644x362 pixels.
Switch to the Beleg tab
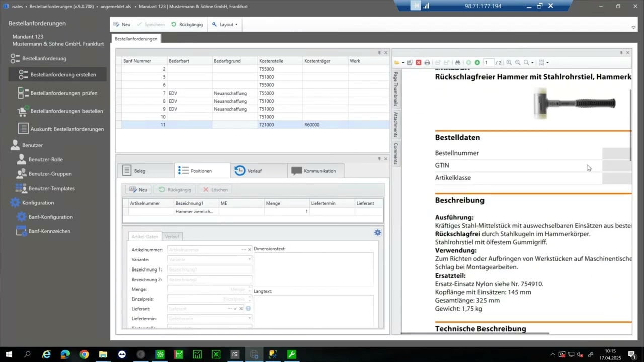pyautogui.click(x=145, y=171)
